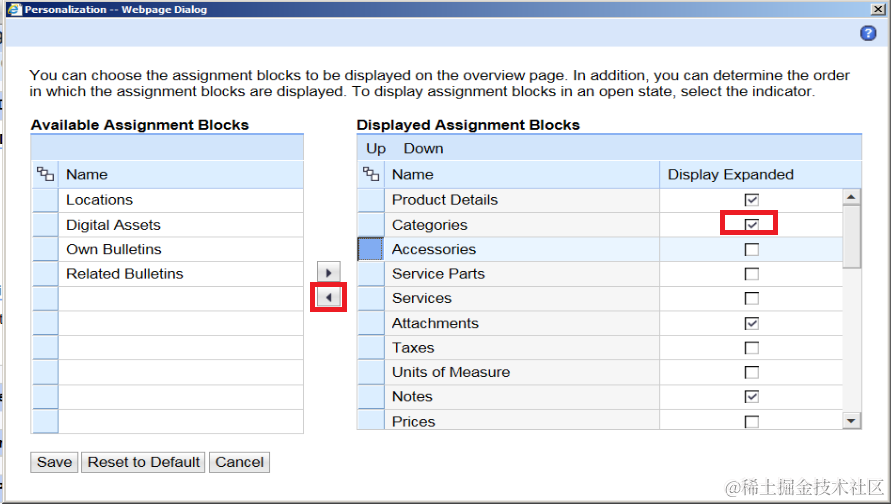Click 'Service Parts' name cell
Image resolution: width=891 pixels, height=504 pixels.
[522, 273]
